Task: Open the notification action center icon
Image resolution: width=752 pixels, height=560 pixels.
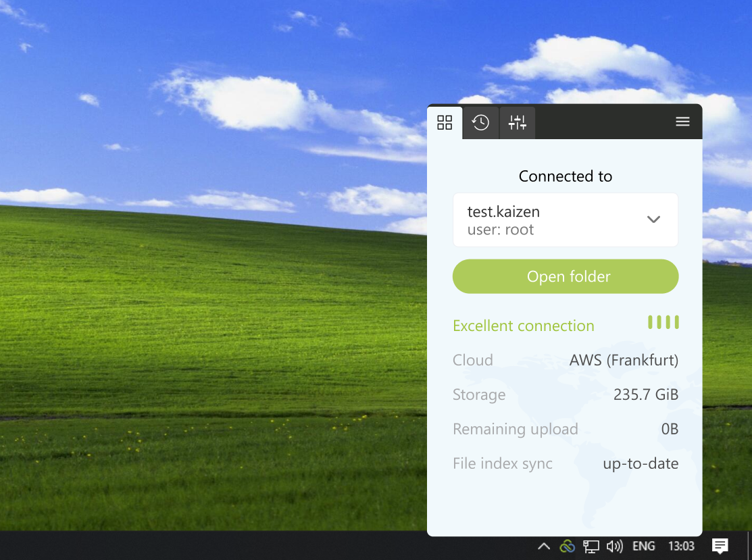Action: pyautogui.click(x=720, y=546)
